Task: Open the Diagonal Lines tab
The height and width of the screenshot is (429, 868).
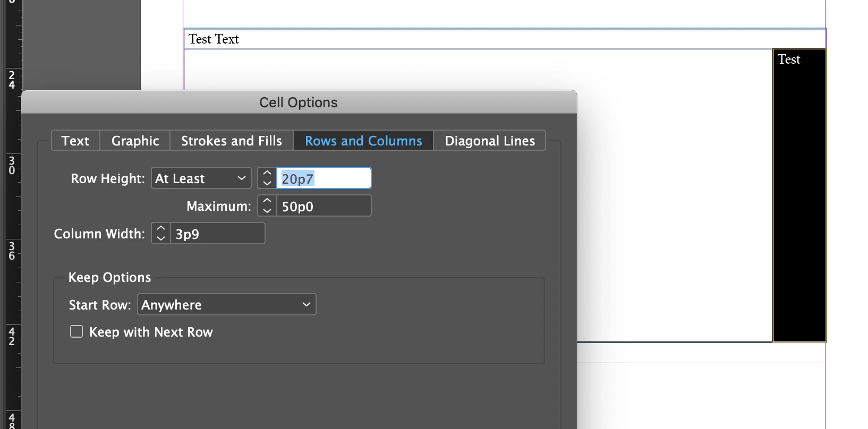Action: click(x=490, y=141)
